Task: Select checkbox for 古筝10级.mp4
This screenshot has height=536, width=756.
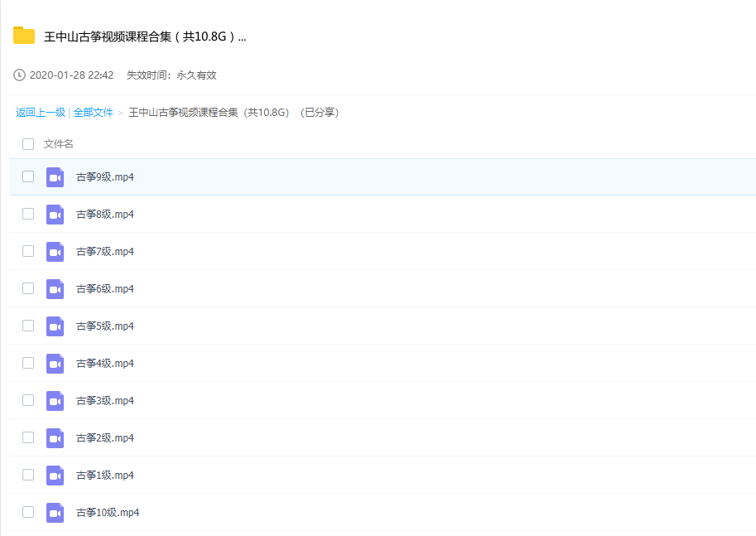Action: (28, 512)
